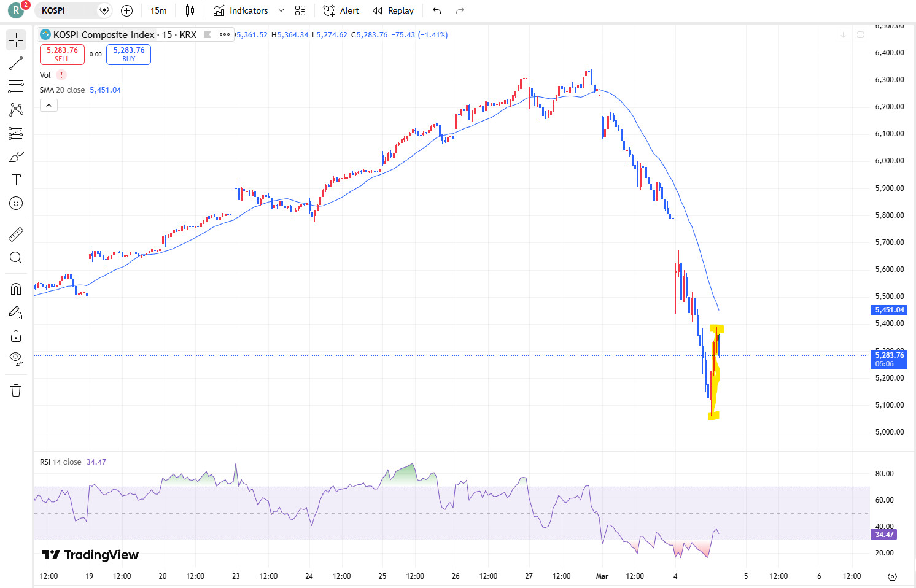Redo the last undone chart action
The width and height of the screenshot is (916, 588).
click(x=460, y=10)
